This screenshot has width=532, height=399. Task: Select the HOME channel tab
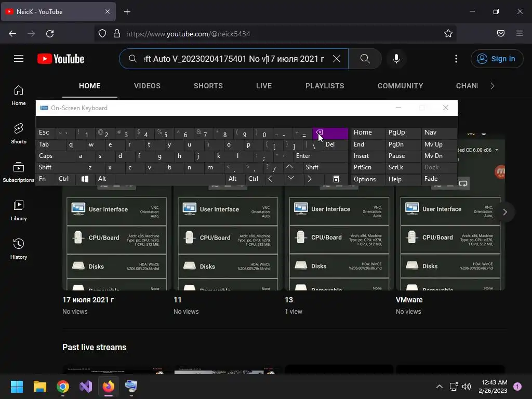click(x=89, y=86)
